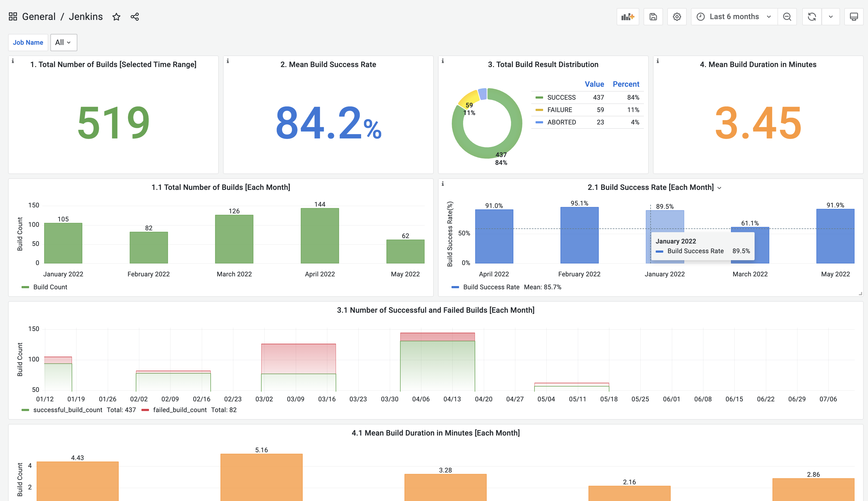This screenshot has width=868, height=501.
Task: Mark the dashboard as favorite with the star
Action: click(x=116, y=16)
